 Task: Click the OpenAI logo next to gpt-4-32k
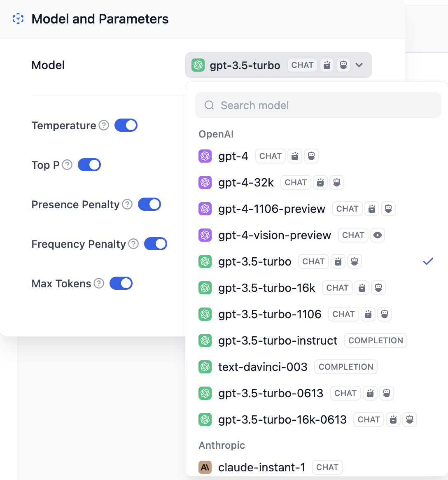pos(205,182)
